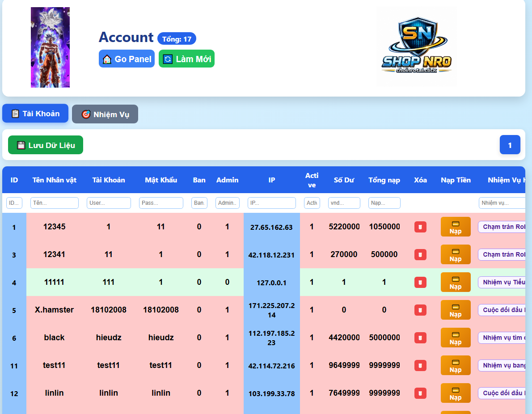Viewport: 532px width, 414px height.
Task: Click the Shop NRO logo
Action: pyautogui.click(x=416, y=46)
